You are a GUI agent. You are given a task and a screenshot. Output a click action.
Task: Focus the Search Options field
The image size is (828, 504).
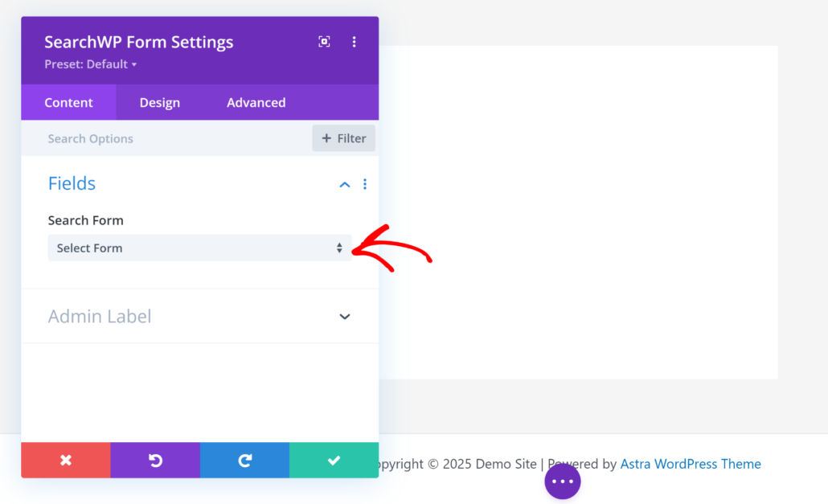point(166,138)
